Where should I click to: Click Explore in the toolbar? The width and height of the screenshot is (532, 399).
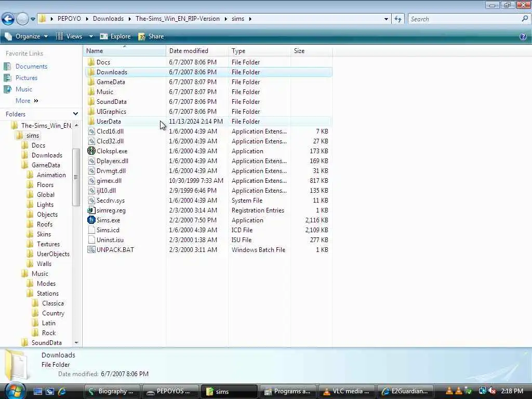click(115, 36)
